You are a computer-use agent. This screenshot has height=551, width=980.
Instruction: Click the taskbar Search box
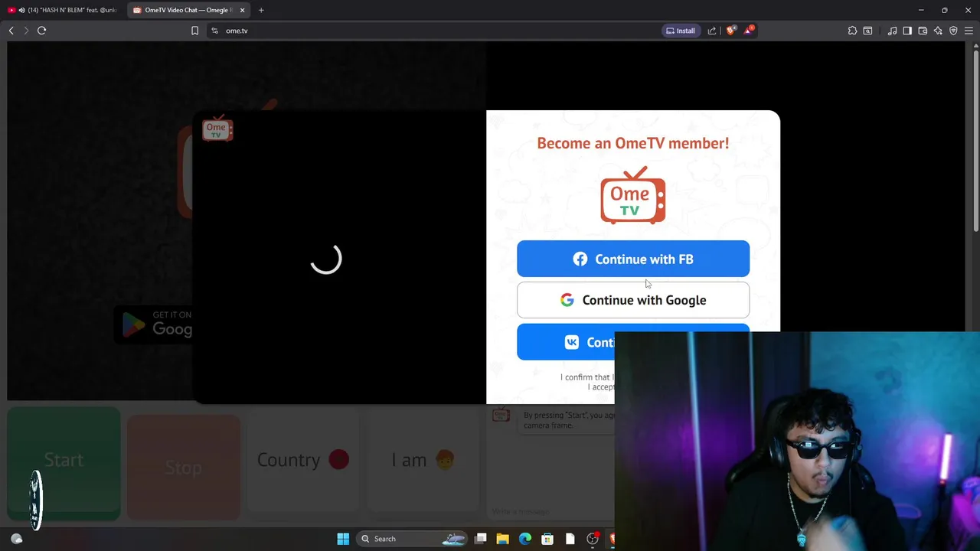pyautogui.click(x=413, y=539)
